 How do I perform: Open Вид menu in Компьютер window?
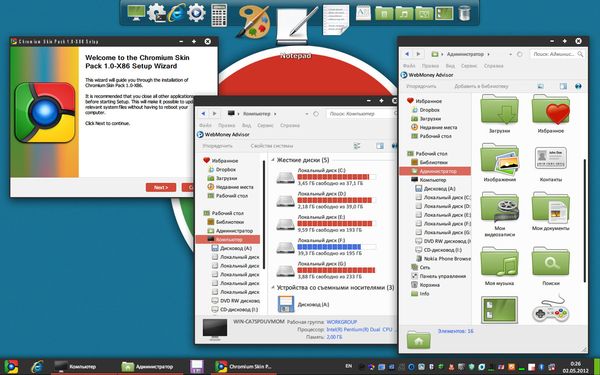246,126
